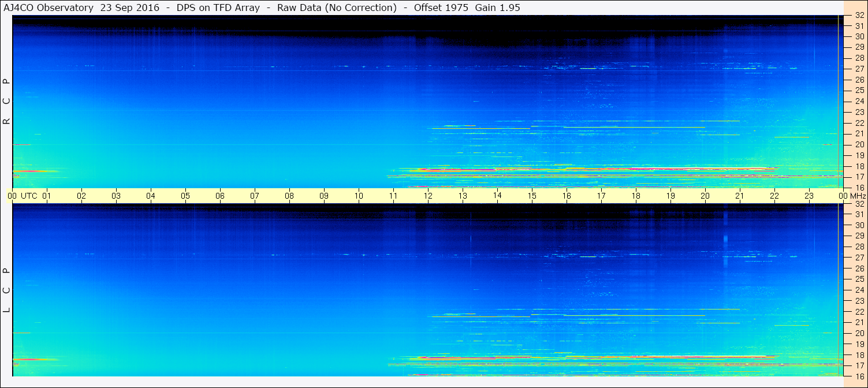
Task: Click 'Offset 1975' value in header
Action: pos(442,8)
